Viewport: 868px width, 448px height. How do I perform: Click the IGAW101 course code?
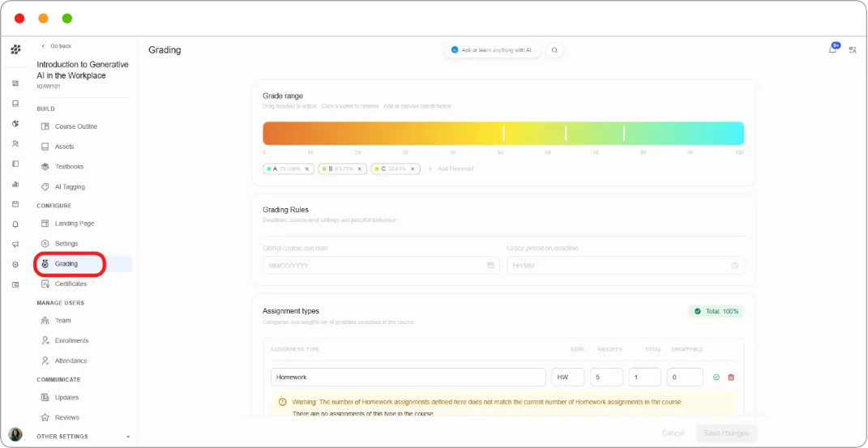click(49, 87)
